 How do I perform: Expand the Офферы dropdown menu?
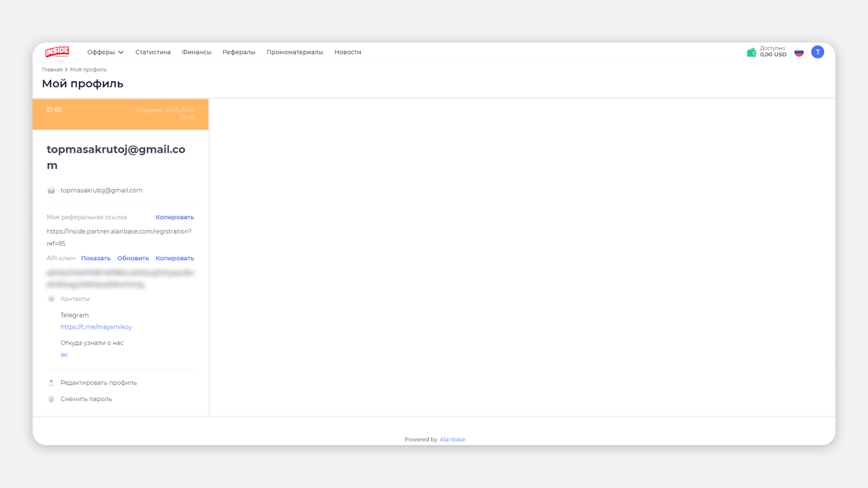pos(105,52)
